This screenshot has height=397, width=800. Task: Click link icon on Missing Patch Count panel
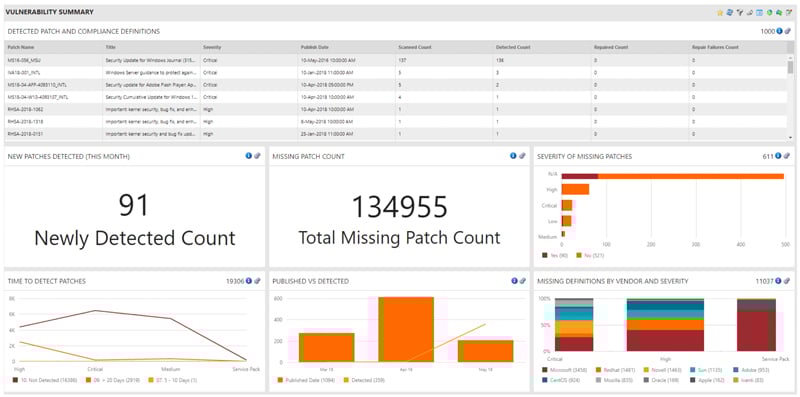522,156
